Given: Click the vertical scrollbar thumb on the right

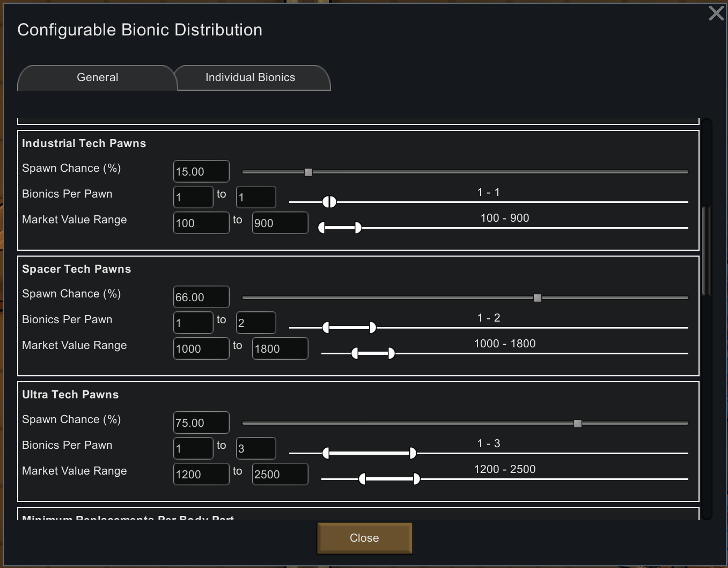Looking at the screenshot, I should point(707,251).
